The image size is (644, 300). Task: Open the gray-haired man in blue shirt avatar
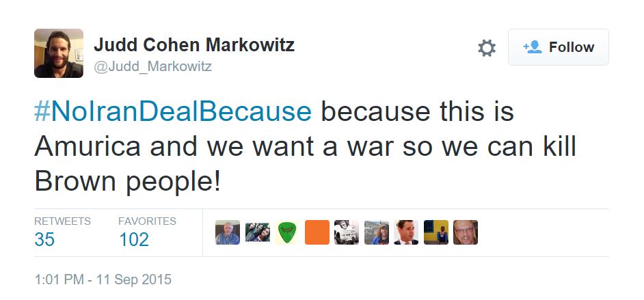pos(228,232)
